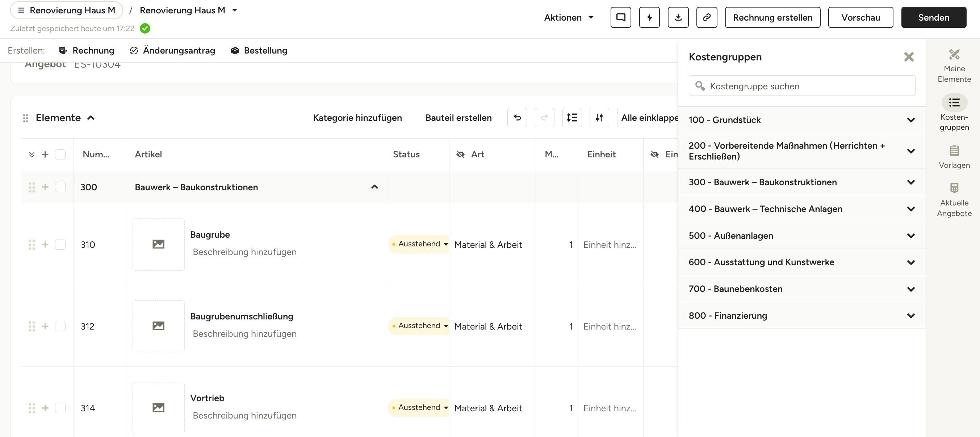Click the image placeholder for Baugrubenumschließung

(158, 326)
